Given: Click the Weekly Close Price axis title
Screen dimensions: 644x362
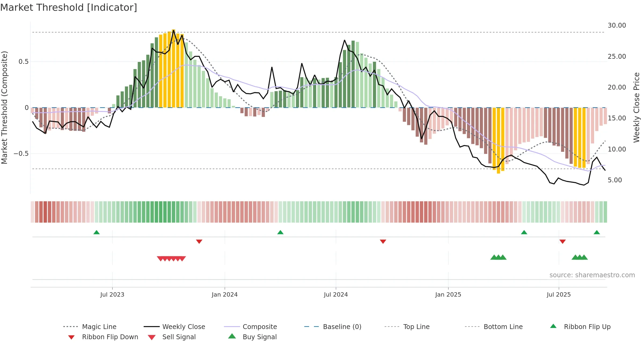Looking at the screenshot, I should [636, 107].
